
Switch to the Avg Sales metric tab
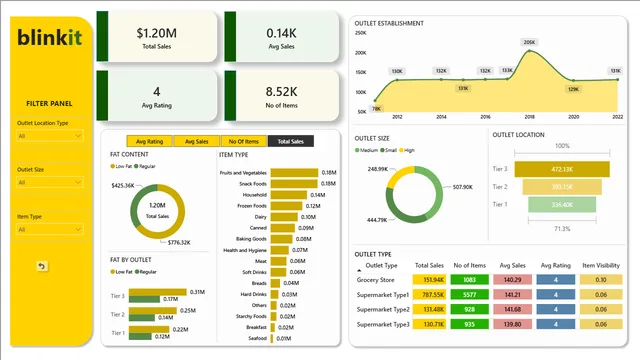click(196, 141)
